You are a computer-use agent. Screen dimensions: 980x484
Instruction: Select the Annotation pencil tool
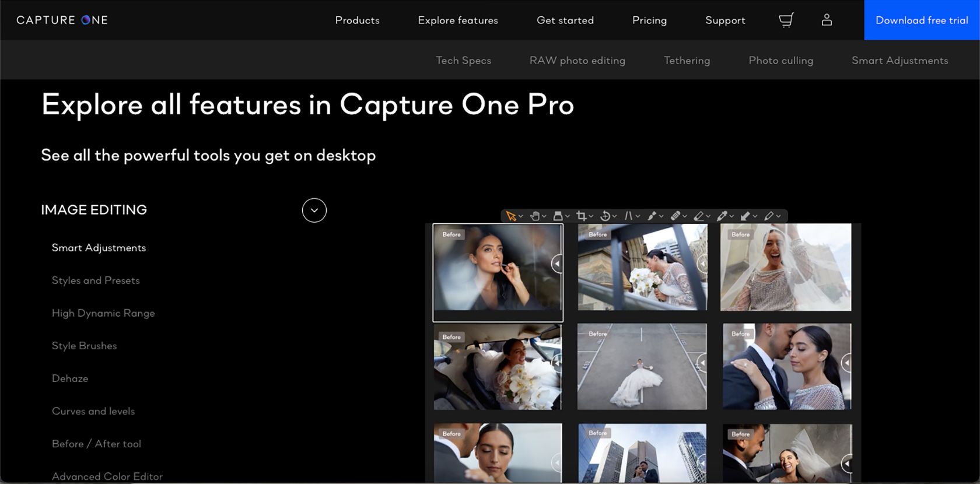(769, 216)
